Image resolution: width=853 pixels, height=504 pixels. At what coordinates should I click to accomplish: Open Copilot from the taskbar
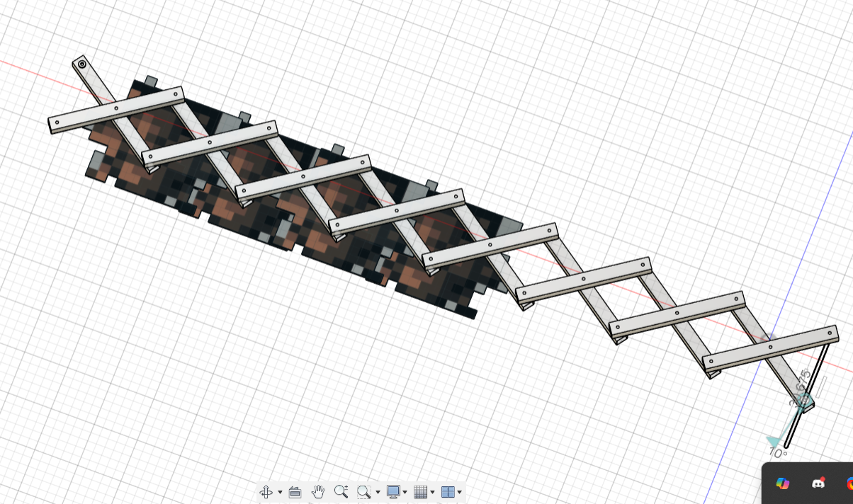click(783, 483)
